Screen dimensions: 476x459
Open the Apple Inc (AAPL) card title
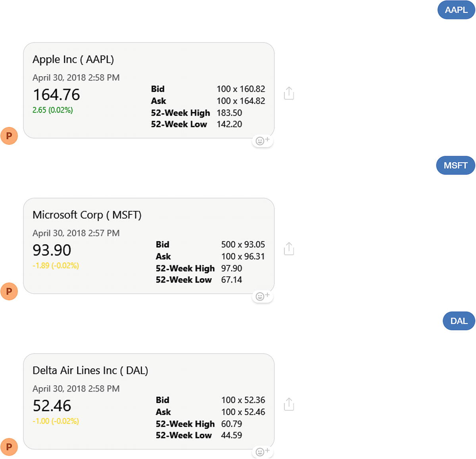[x=73, y=59]
